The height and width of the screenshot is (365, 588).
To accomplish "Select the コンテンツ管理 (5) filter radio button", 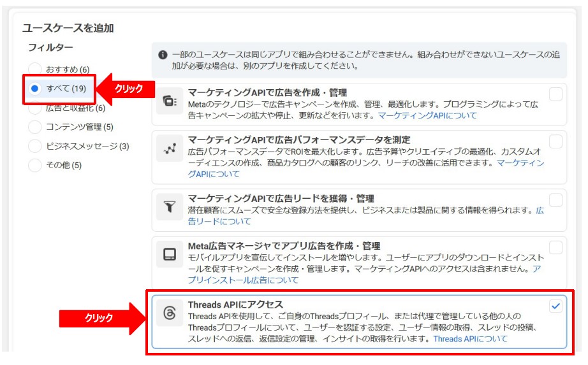I will [x=35, y=127].
